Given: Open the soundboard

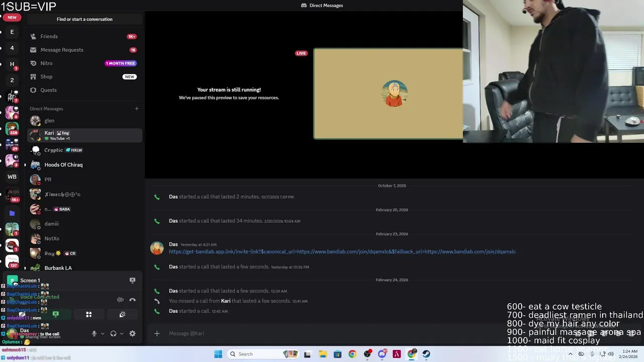Looking at the screenshot, I should pyautogui.click(x=122, y=314).
